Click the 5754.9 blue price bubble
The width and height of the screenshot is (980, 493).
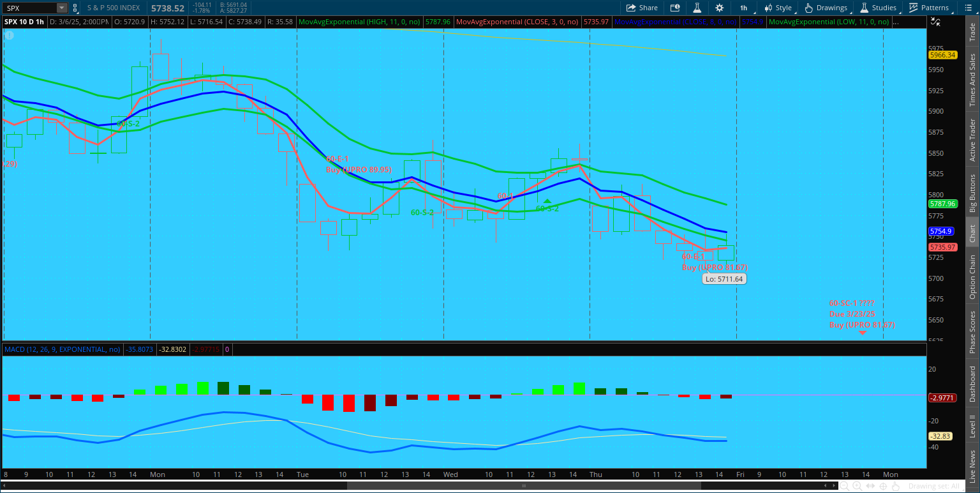pyautogui.click(x=941, y=231)
